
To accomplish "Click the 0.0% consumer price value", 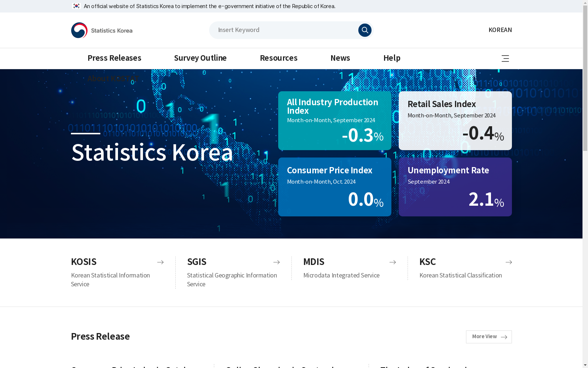I will click(366, 199).
